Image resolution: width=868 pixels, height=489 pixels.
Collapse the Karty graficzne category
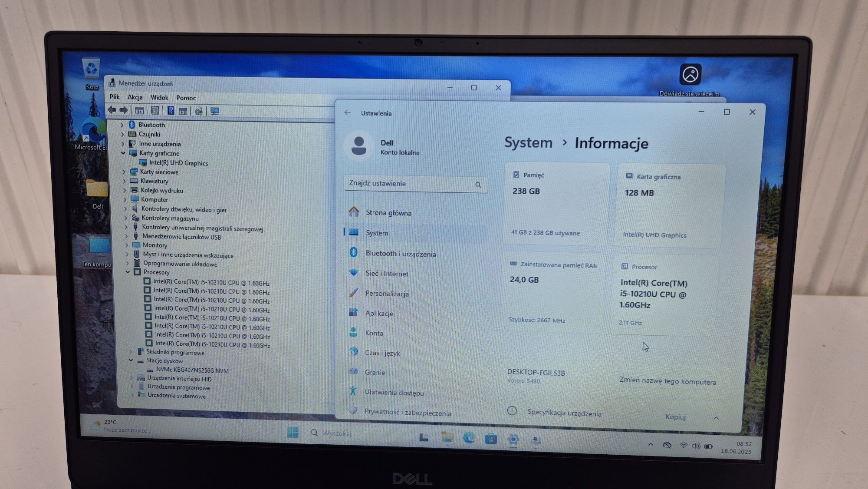(123, 153)
